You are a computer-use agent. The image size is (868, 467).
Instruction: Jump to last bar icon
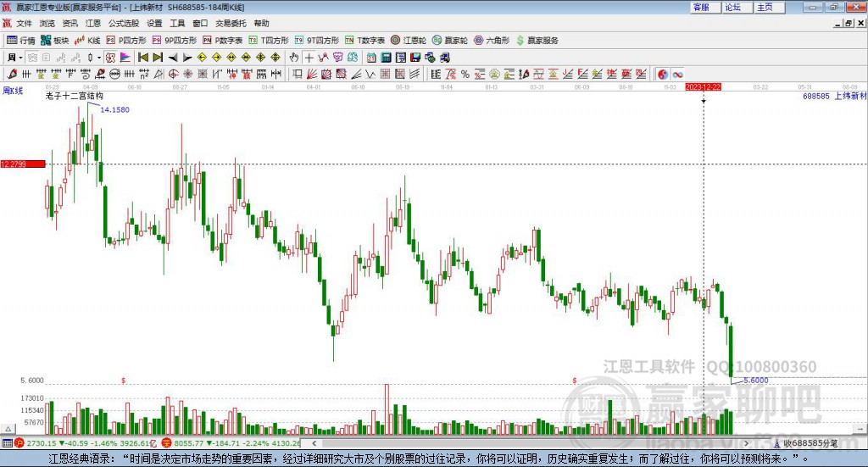tap(158, 58)
